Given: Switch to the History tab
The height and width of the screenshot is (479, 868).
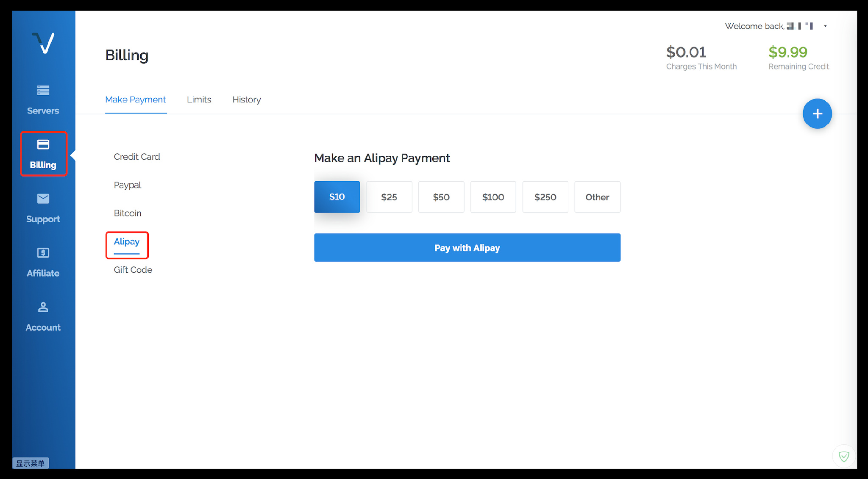Looking at the screenshot, I should pyautogui.click(x=246, y=100).
